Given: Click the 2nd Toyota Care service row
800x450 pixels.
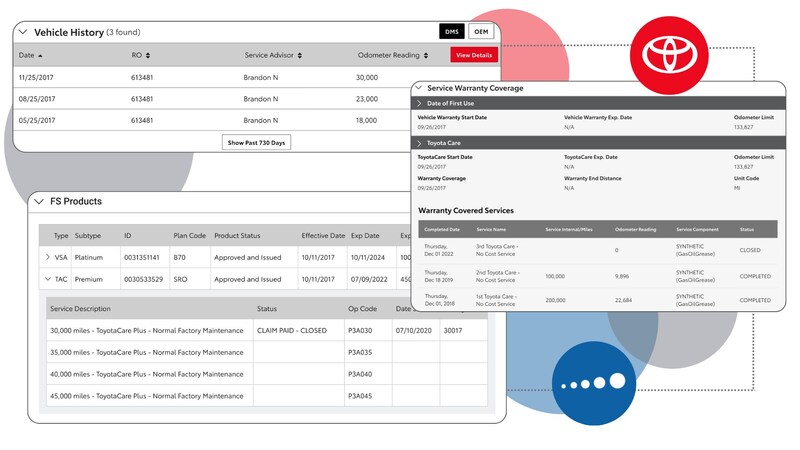Looking at the screenshot, I should click(x=595, y=275).
